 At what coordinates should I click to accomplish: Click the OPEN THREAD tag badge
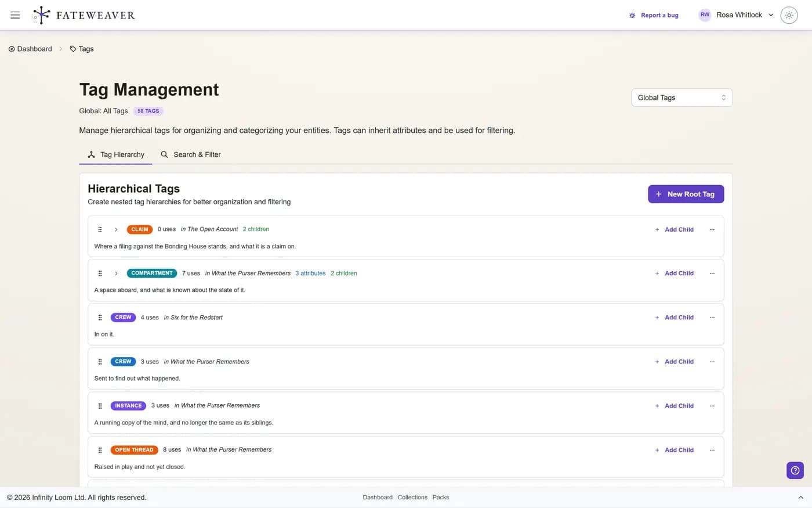pos(134,450)
